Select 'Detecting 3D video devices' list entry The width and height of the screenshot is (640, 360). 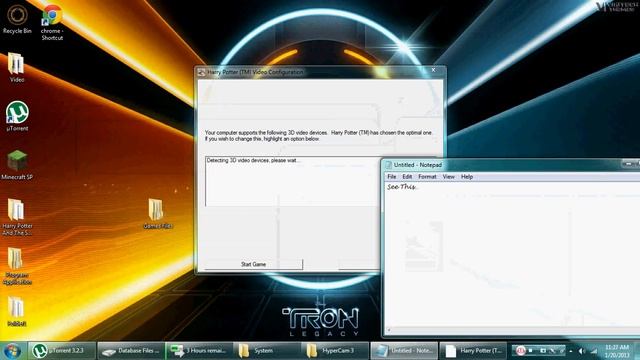[253, 160]
